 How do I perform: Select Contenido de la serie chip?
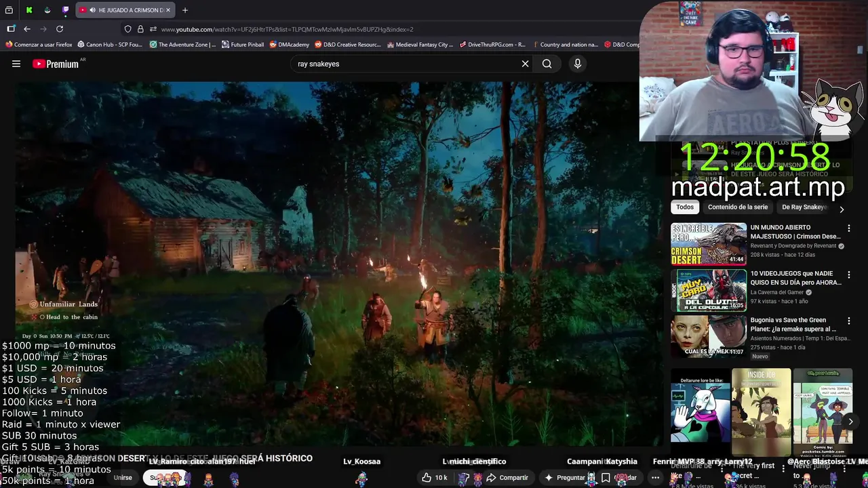(x=738, y=207)
